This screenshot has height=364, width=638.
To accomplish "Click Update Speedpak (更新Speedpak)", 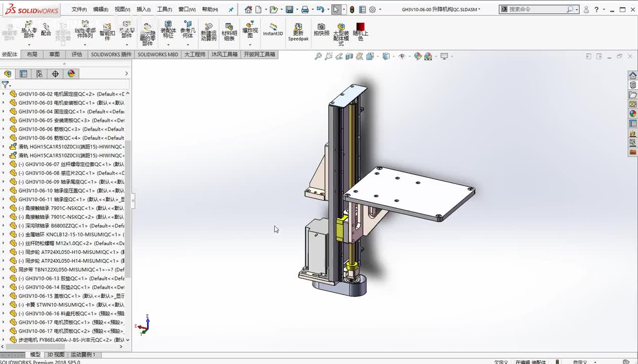I will [298, 32].
